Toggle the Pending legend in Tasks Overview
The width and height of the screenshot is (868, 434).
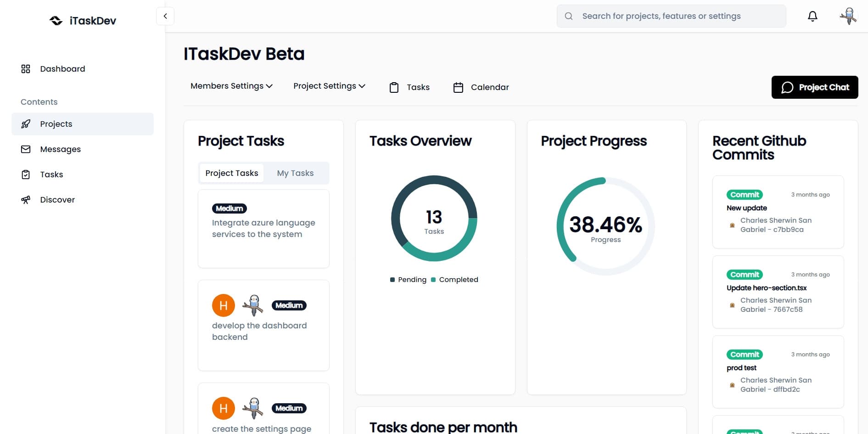click(408, 280)
